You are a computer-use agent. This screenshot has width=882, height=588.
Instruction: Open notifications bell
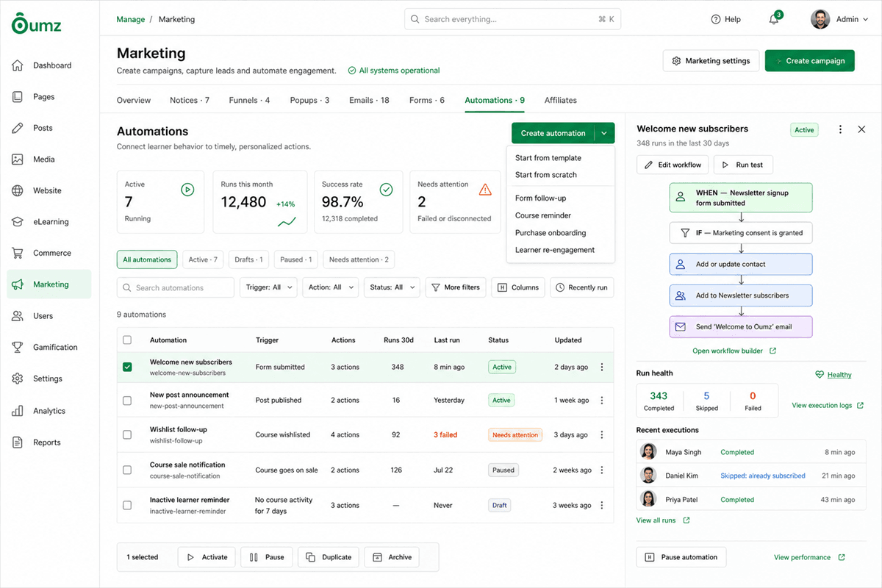[x=774, y=19]
